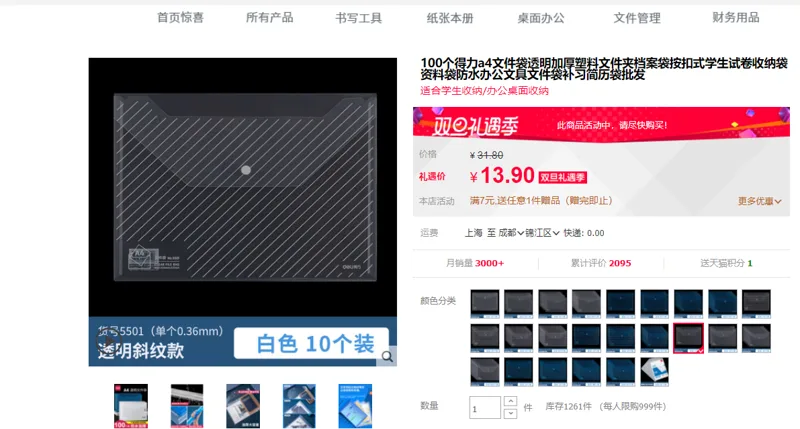The width and height of the screenshot is (800, 429).
Task: Click the 满7元,送任意1件赠品 promotion text
Action: point(541,200)
